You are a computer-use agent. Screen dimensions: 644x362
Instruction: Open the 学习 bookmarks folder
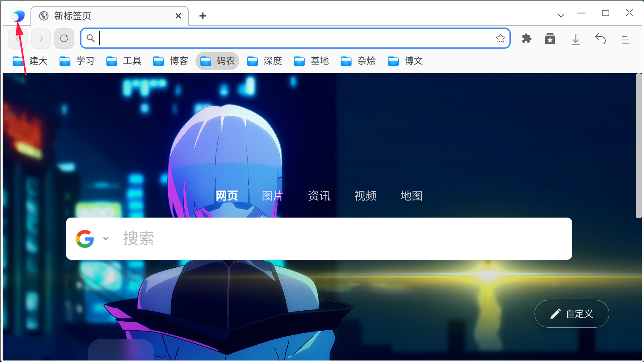point(77,61)
